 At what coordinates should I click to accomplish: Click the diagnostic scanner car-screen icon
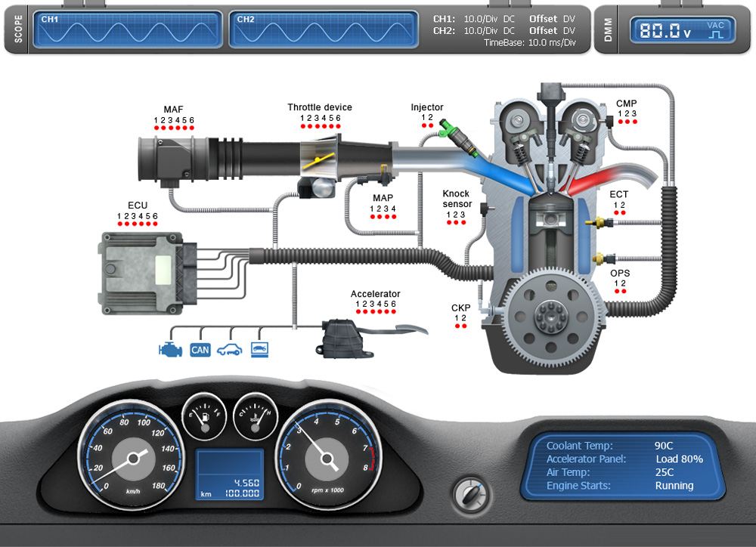[259, 349]
